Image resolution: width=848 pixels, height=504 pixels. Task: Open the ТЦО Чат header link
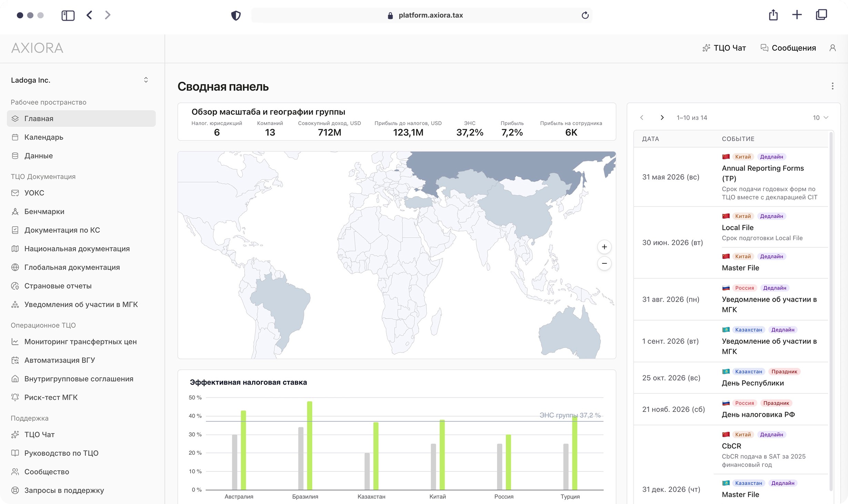724,48
